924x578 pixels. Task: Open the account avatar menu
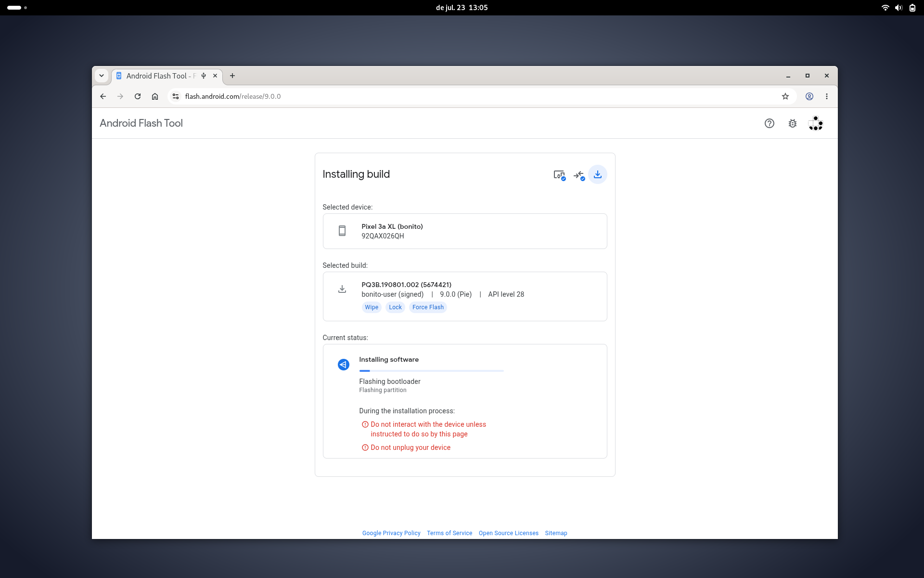[815, 123]
